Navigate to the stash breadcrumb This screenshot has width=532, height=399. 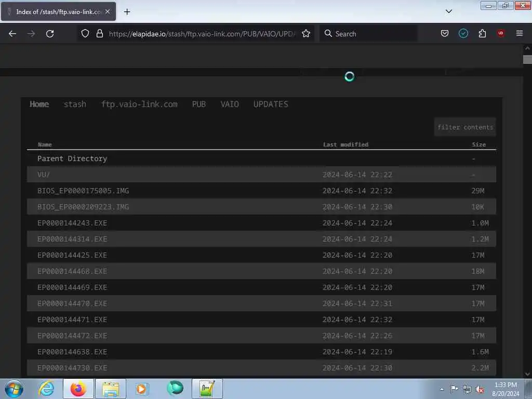tap(75, 104)
